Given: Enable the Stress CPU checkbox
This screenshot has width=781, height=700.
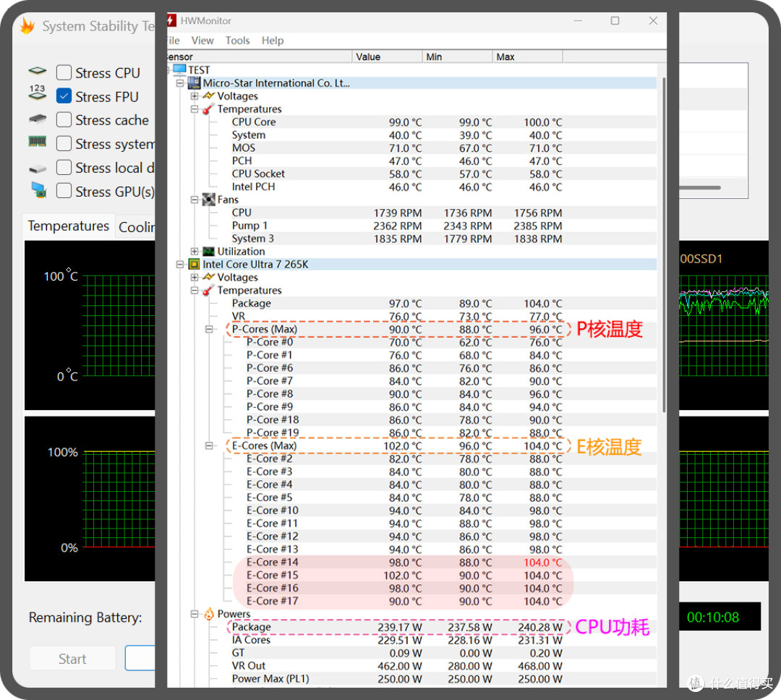Looking at the screenshot, I should tap(64, 73).
